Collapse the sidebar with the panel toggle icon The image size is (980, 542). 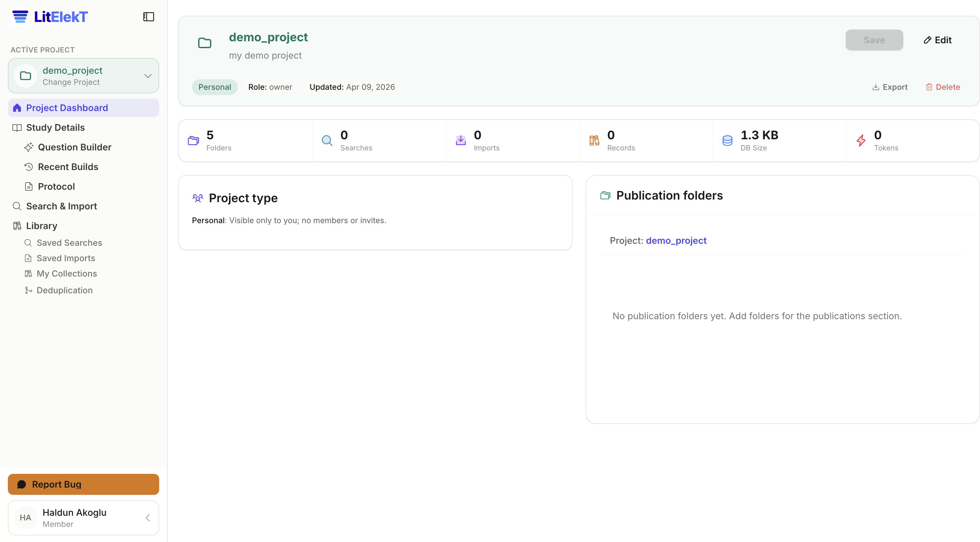click(x=148, y=17)
